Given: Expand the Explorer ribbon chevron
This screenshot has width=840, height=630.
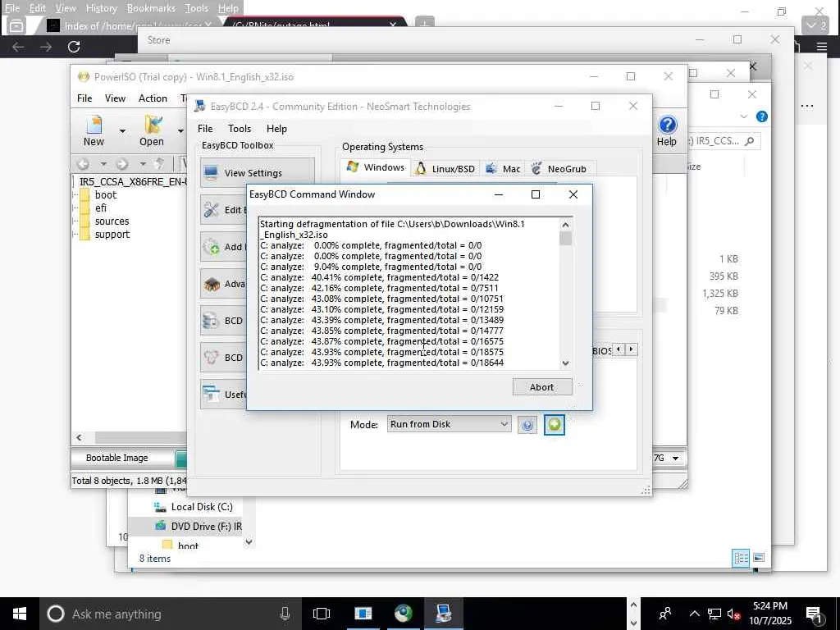Looking at the screenshot, I should point(743,116).
